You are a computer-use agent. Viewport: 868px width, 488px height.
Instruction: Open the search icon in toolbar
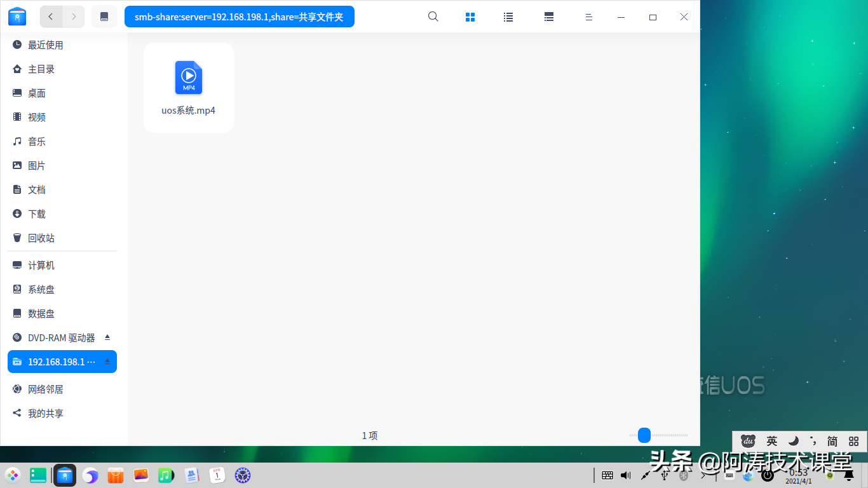click(433, 17)
